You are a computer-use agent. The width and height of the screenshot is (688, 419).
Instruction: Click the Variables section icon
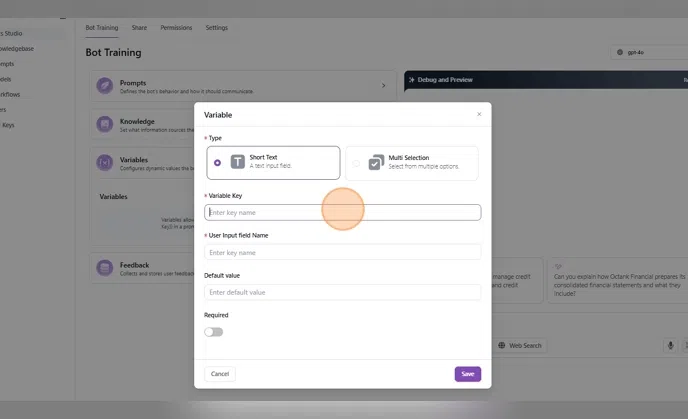pyautogui.click(x=104, y=162)
